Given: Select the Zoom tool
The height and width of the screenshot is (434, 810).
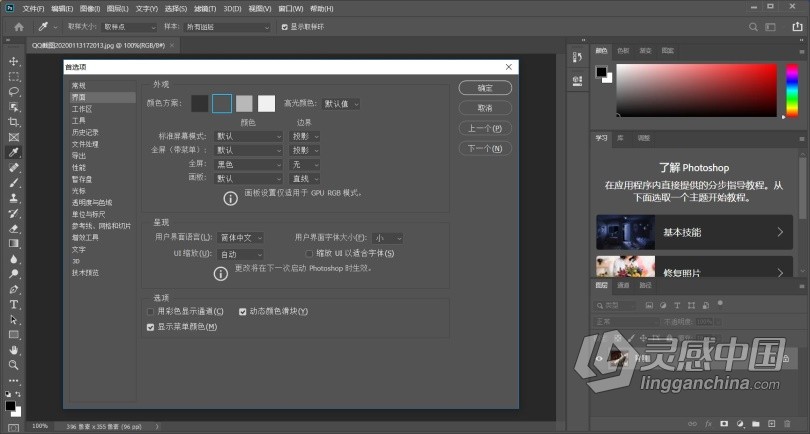Looking at the screenshot, I should (x=14, y=365).
